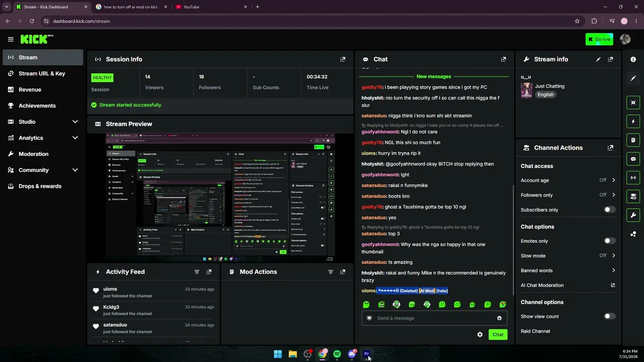Screen dimensions: 644x362
Task: Open Achievements in the sidebar
Action: coord(43,106)
